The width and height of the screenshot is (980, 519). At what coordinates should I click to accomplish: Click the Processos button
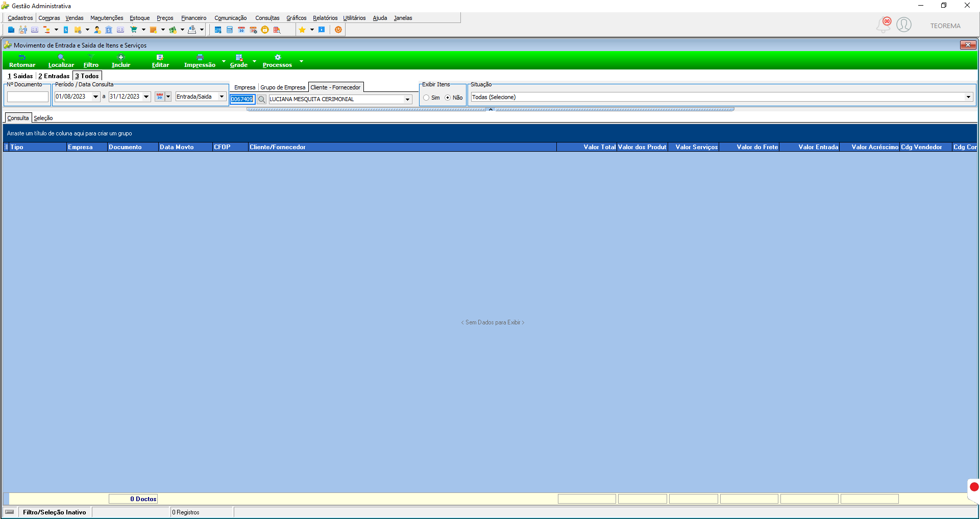tap(277, 61)
